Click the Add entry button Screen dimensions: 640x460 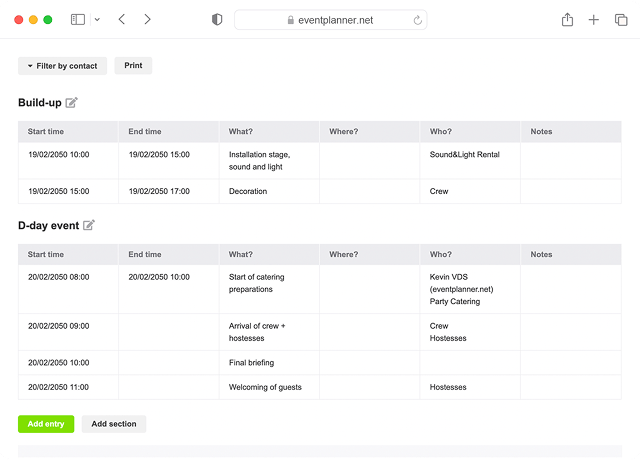coord(46,424)
